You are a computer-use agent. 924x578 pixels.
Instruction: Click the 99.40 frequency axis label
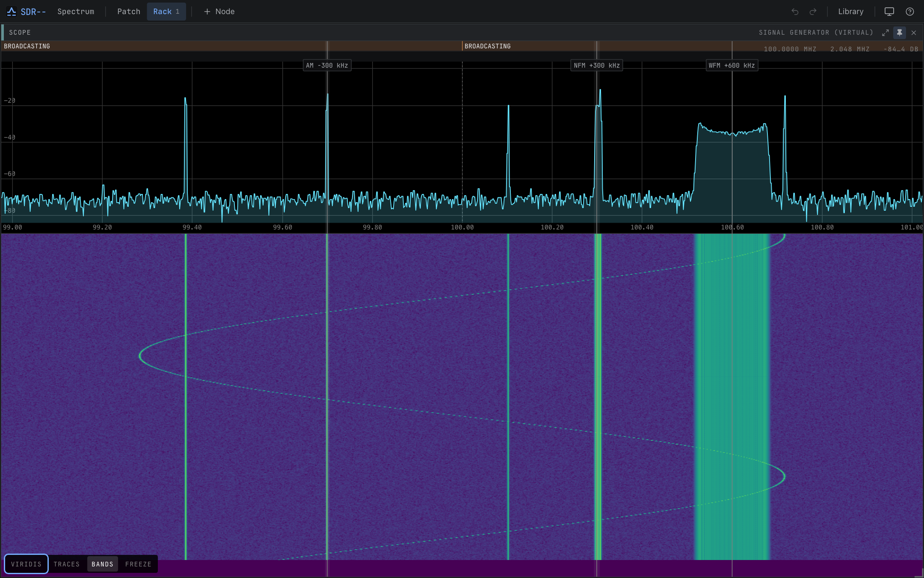192,227
